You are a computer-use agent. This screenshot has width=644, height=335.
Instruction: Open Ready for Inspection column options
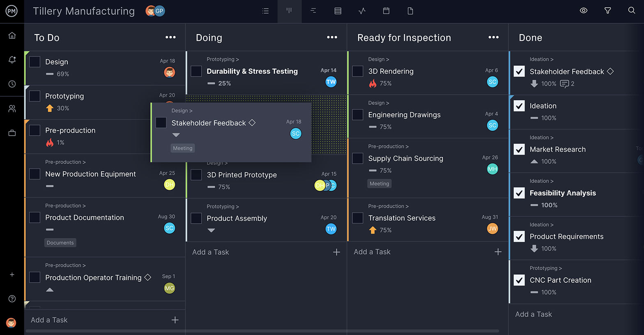(x=493, y=37)
